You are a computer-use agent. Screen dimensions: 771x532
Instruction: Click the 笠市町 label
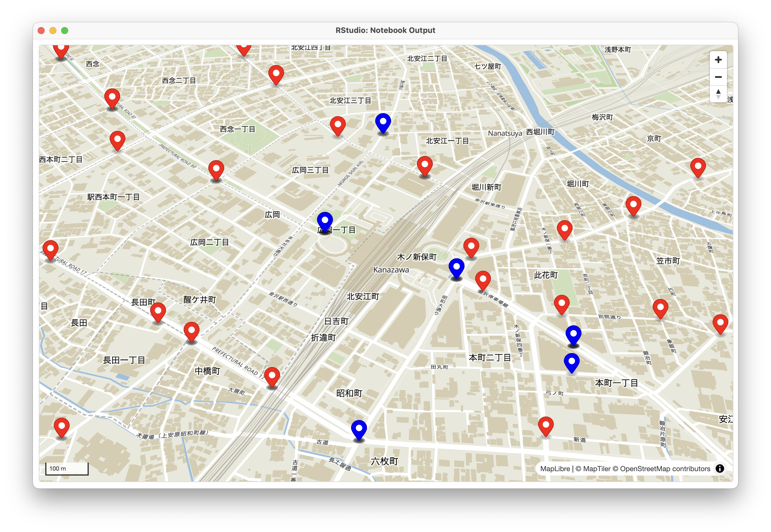click(x=668, y=261)
